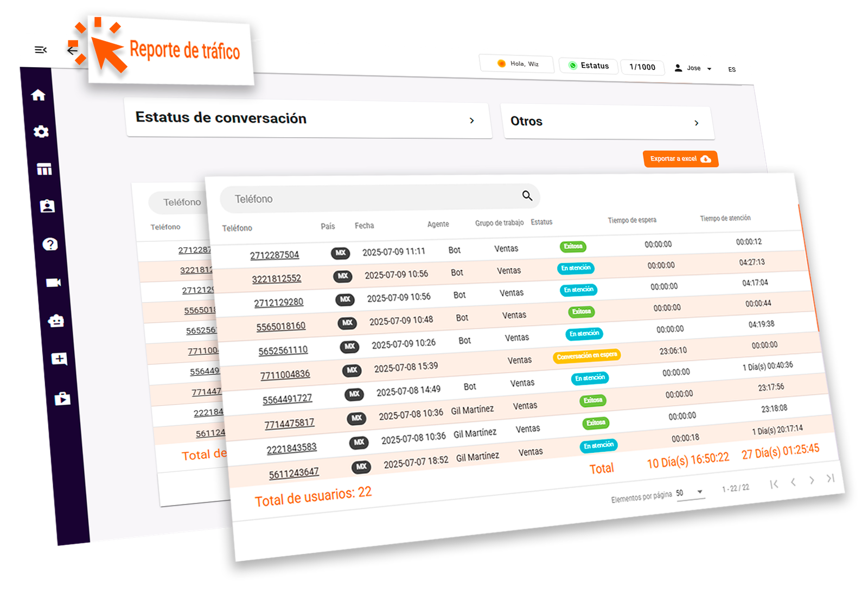Go to last page of table
Screen dimensions: 868x595
(x=831, y=478)
